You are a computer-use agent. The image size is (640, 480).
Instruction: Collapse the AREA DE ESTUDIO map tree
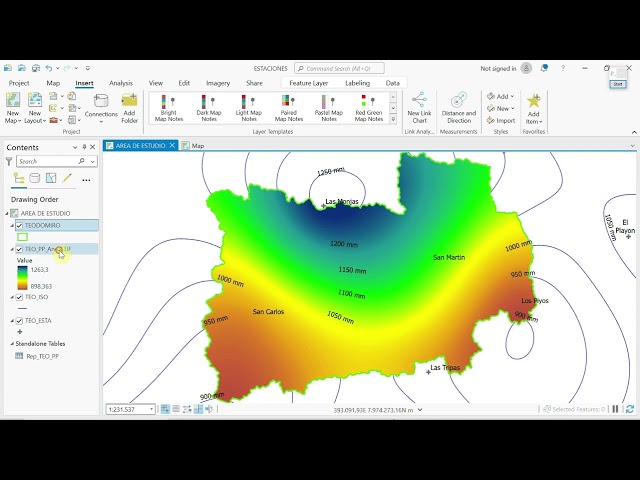7,213
